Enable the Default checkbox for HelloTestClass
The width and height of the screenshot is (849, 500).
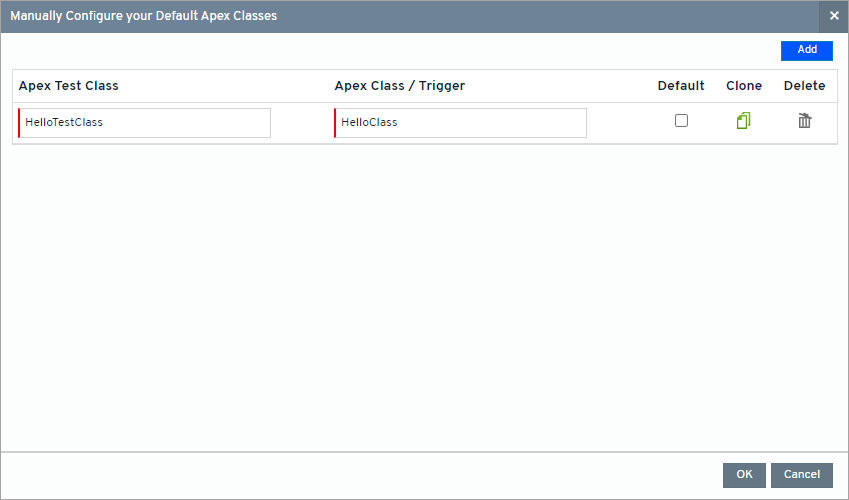click(681, 121)
